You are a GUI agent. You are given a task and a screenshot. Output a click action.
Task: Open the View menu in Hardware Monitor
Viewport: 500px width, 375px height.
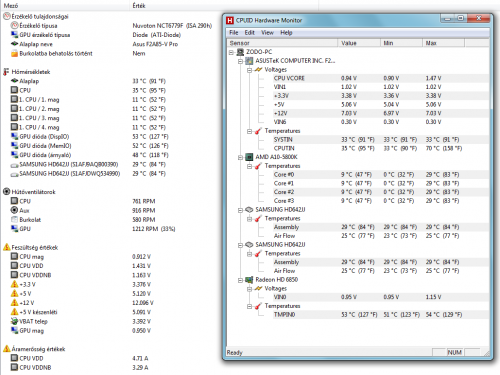click(267, 33)
